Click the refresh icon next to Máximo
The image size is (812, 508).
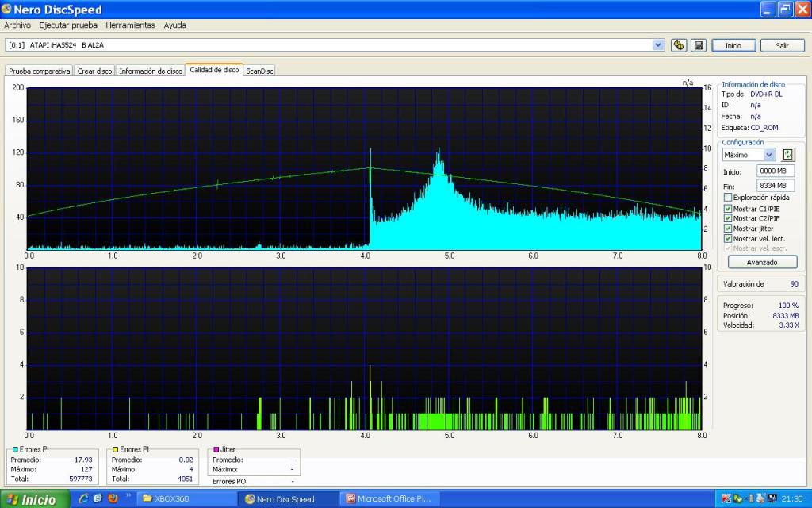788,155
